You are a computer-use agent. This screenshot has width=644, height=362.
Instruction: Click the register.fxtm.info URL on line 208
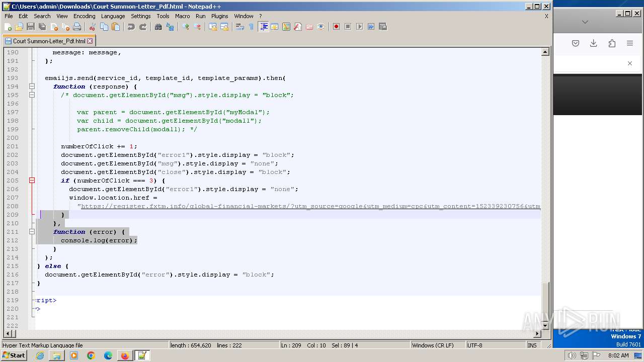tap(310, 206)
